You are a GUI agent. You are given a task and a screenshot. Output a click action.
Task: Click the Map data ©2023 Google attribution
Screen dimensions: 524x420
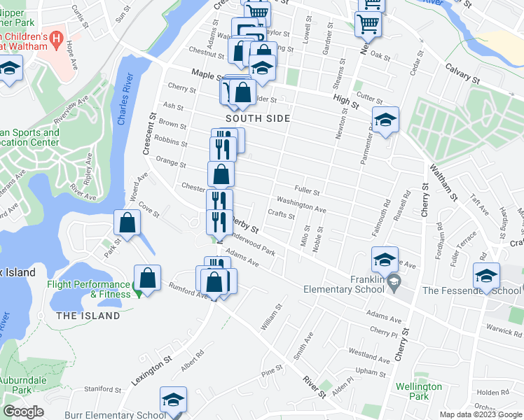point(481,414)
